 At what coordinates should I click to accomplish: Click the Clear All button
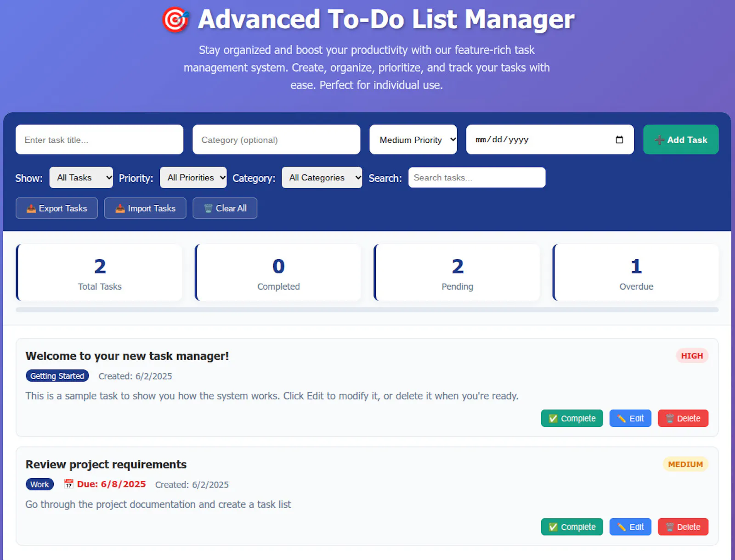[x=225, y=208]
